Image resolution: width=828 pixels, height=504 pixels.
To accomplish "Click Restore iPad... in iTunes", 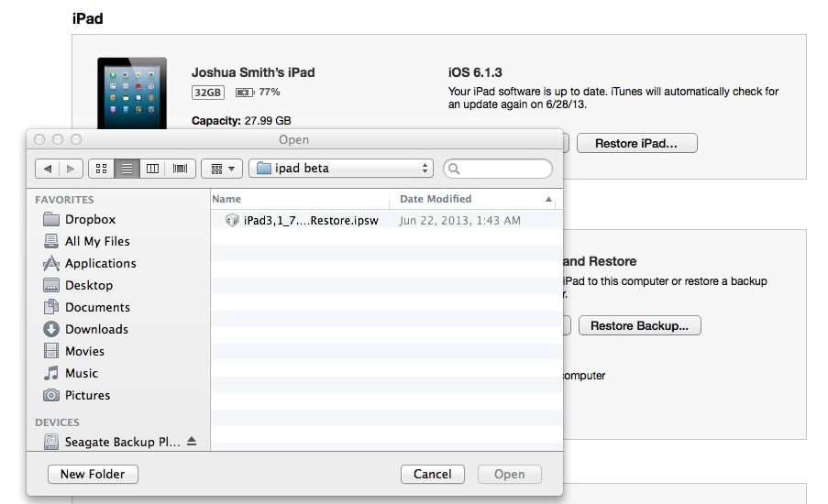I will pyautogui.click(x=637, y=144).
